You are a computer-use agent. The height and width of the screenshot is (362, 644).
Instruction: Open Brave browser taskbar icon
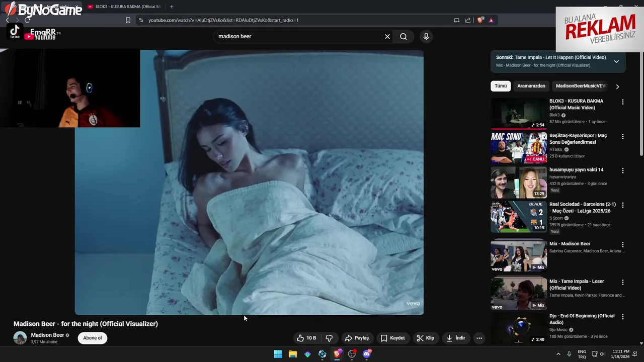click(337, 354)
